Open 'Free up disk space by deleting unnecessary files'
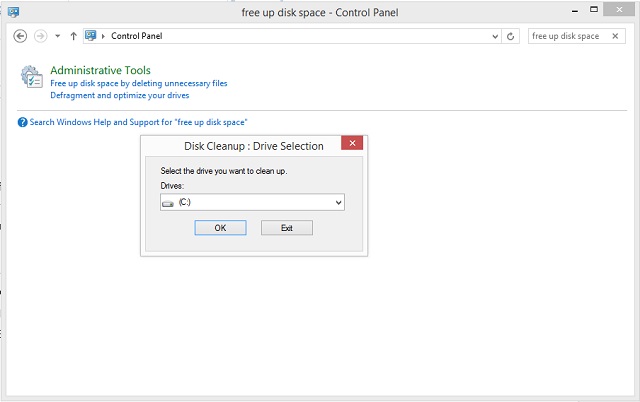The width and height of the screenshot is (640, 402). [139, 83]
